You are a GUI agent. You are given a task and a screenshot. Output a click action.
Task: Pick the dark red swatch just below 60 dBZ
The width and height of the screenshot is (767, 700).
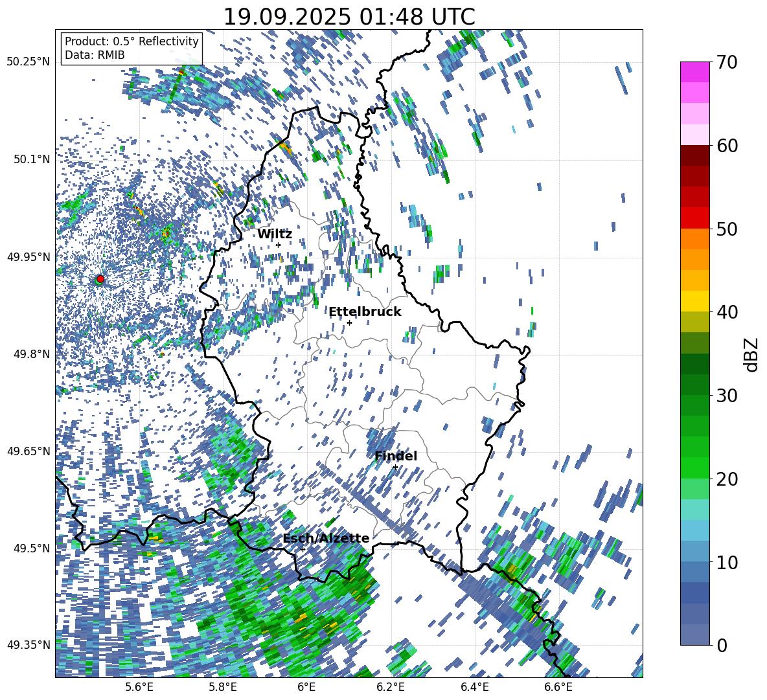(x=694, y=155)
